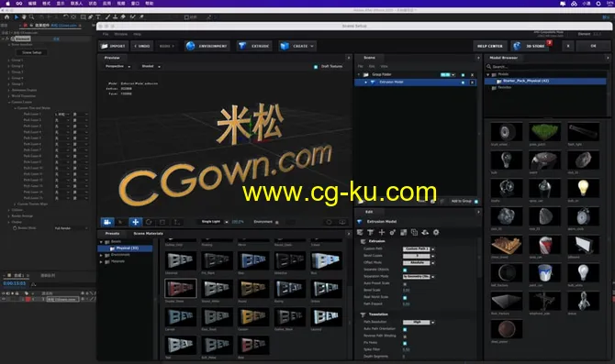Open the Path Resolution dropdown

(419, 322)
